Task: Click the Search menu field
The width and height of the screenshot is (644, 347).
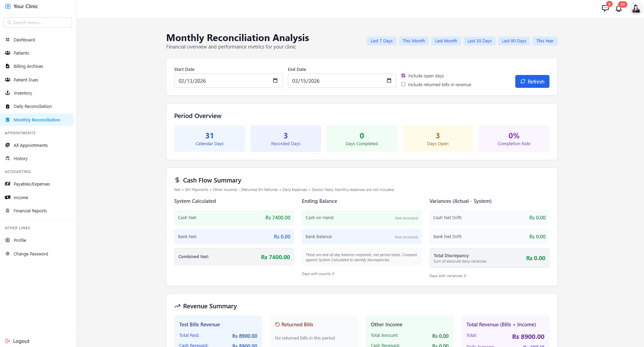Action: coord(38,22)
